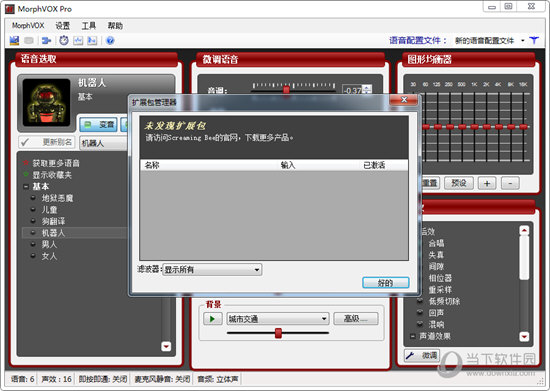Click the equalizer 重置 button
Viewport: 550px width, 391px height.
(x=430, y=183)
